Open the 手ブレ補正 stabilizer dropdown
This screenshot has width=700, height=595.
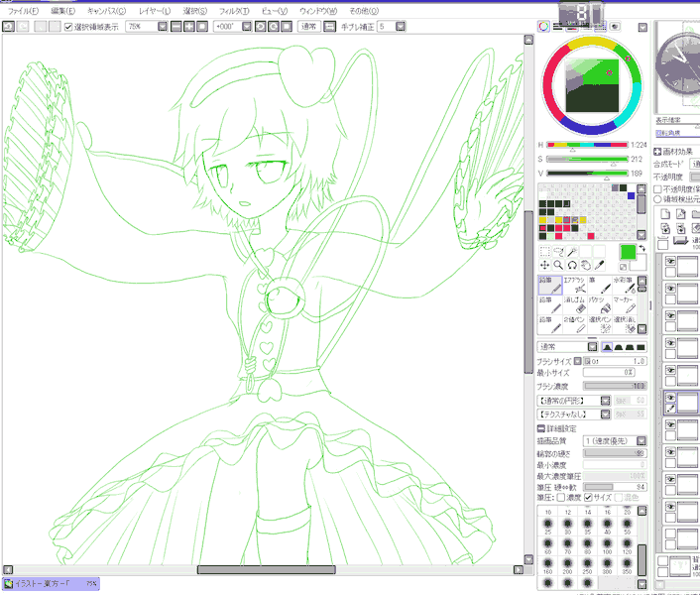pyautogui.click(x=401, y=27)
